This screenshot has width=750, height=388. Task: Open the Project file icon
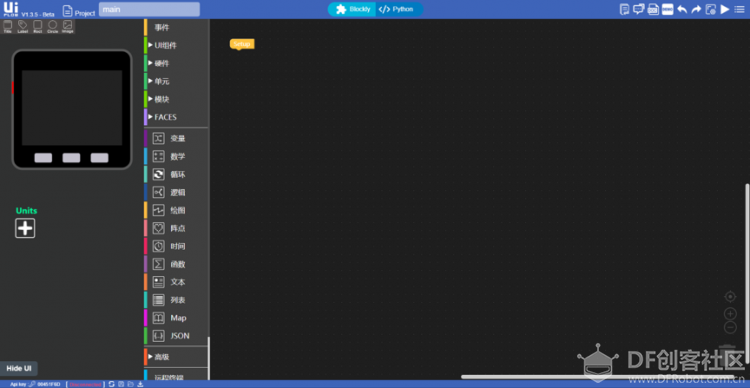[68, 11]
